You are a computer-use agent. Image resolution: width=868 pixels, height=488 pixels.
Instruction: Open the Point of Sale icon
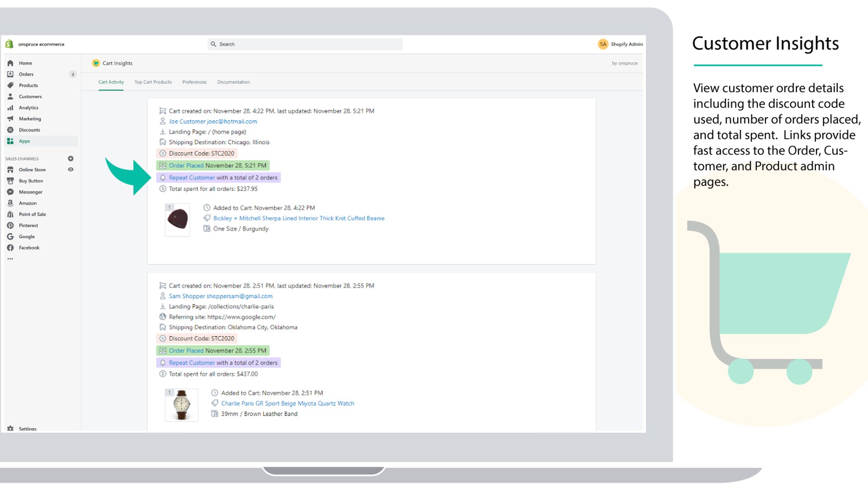tap(10, 214)
